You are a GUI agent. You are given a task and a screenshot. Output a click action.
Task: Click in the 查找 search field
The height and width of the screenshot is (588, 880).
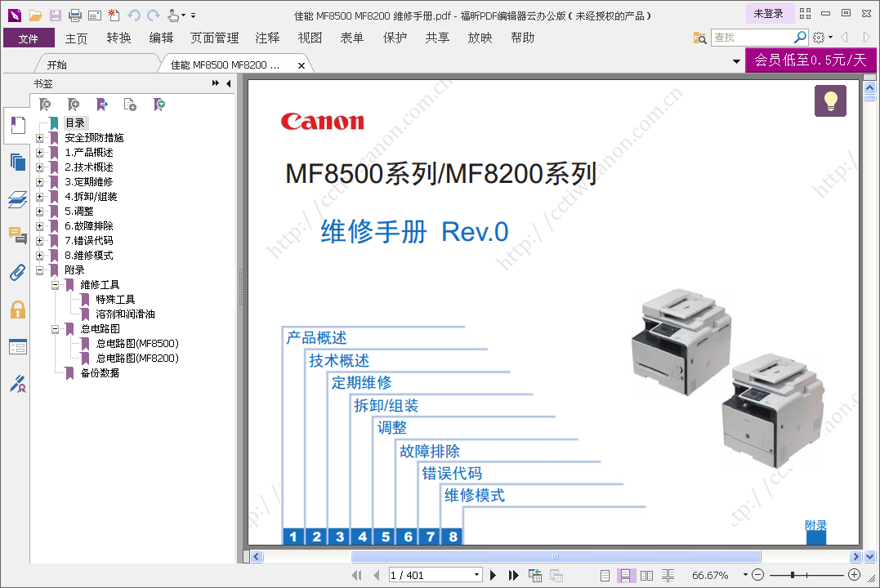[x=753, y=38]
